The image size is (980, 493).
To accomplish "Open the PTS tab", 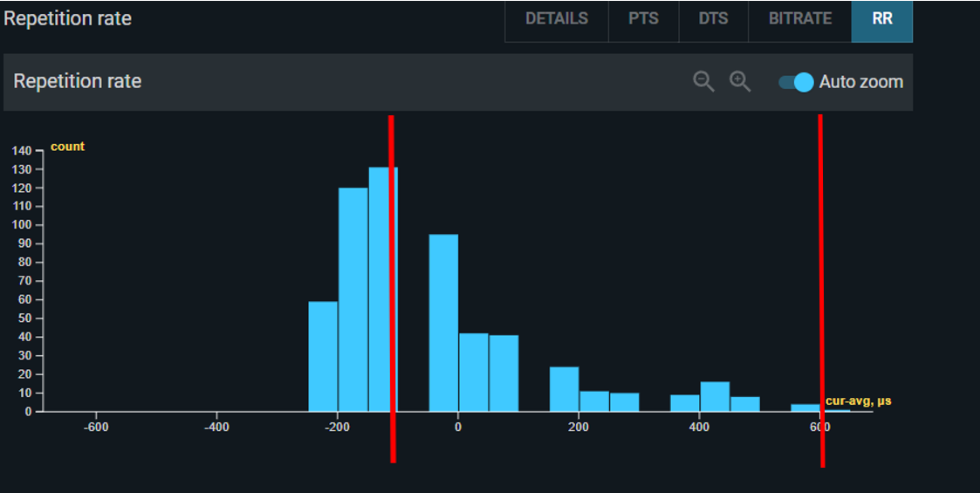I will coord(643,18).
